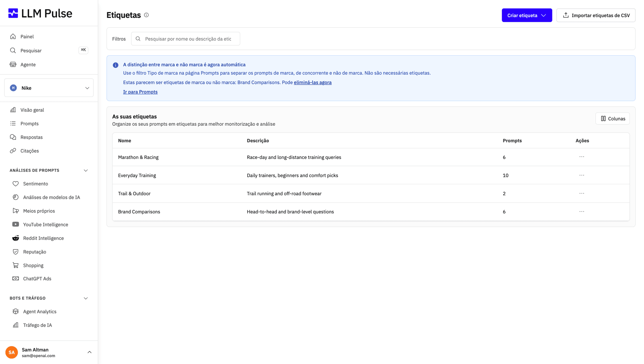The height and width of the screenshot is (364, 644).
Task: Expand the Criar etiqueta dropdown button
Action: tap(527, 15)
